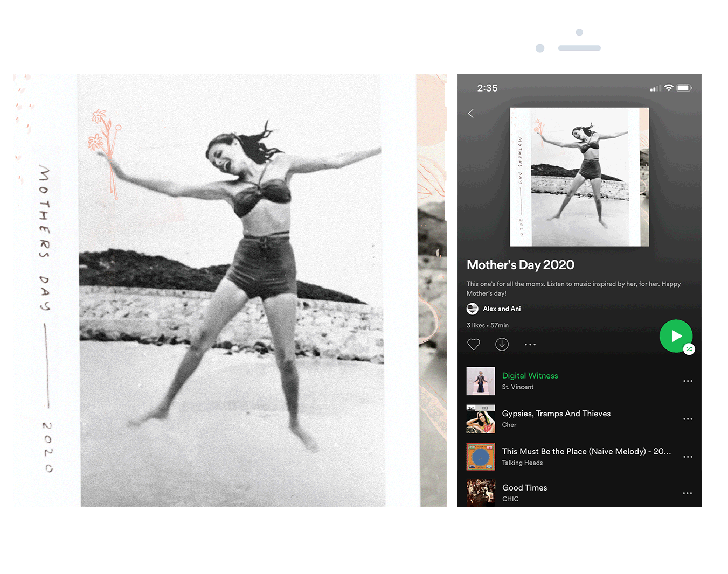Open more options for the playlist
This screenshot has width=728, height=574.
point(530,344)
